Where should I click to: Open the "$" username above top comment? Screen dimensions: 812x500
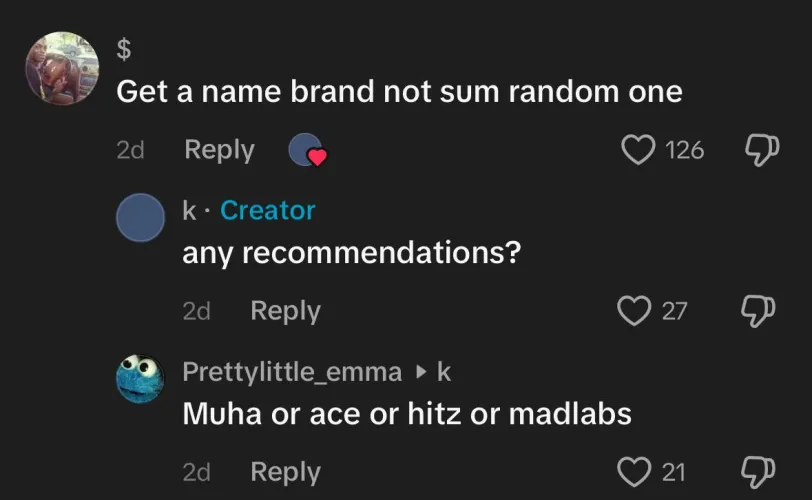(124, 47)
